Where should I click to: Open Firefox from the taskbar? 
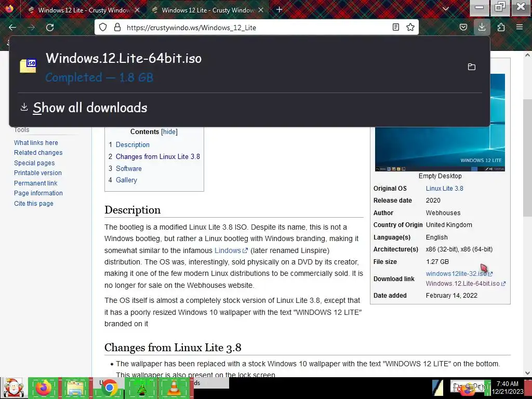(44, 388)
